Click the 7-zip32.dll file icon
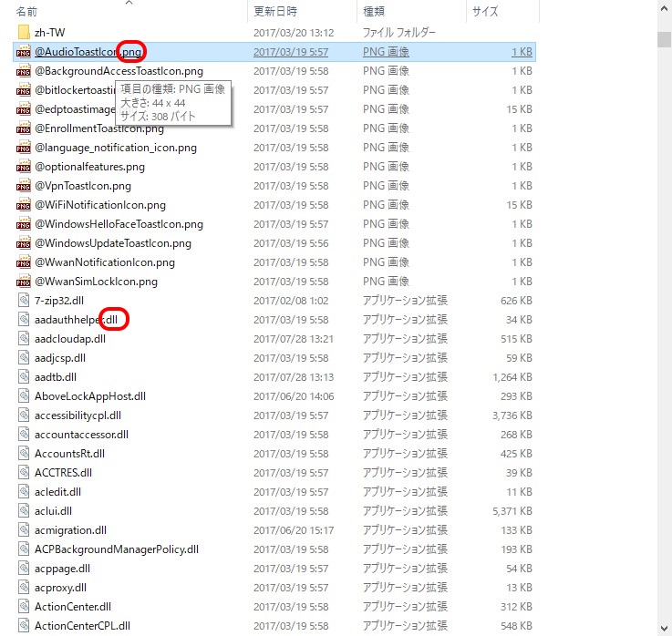 (x=24, y=301)
